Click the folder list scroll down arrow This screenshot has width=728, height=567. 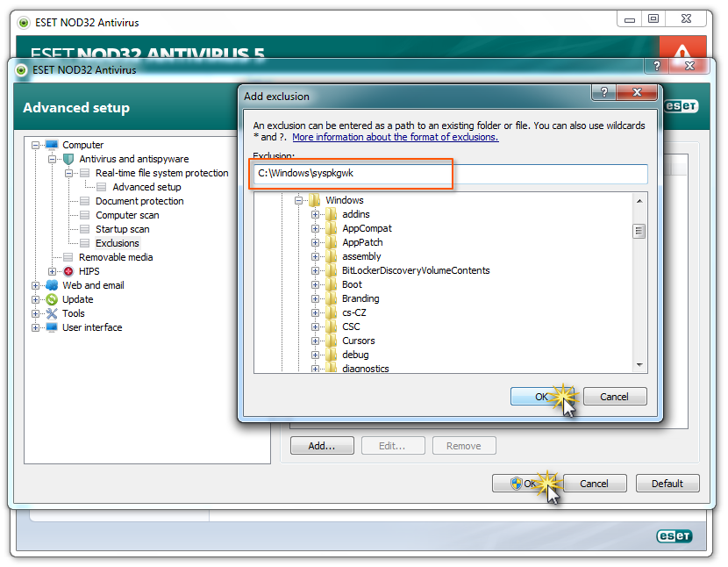point(639,365)
